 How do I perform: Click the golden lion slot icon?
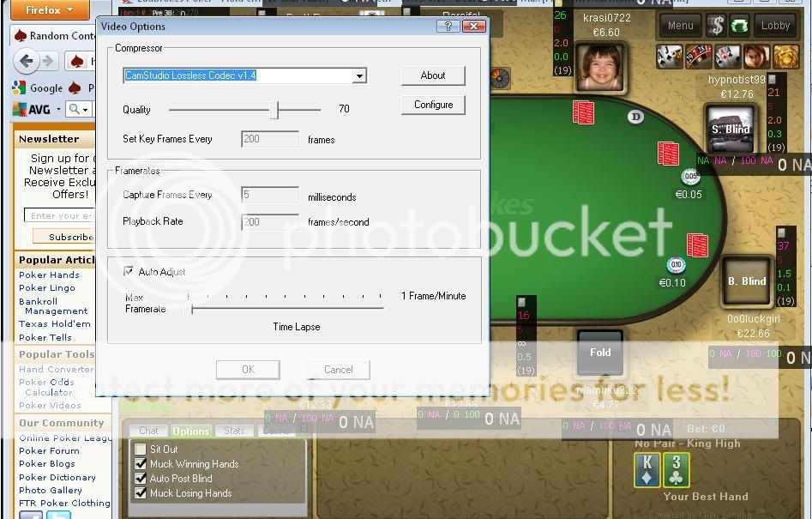(785, 57)
